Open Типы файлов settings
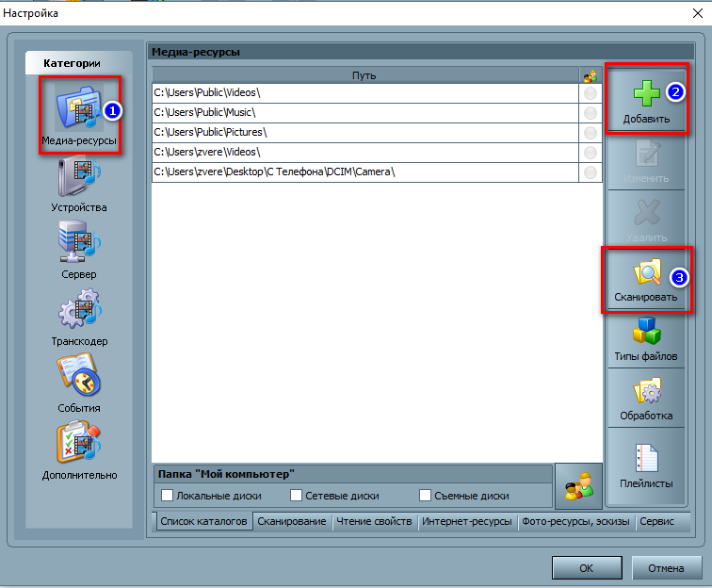Viewport: 712px width, 588px height. coord(646,339)
